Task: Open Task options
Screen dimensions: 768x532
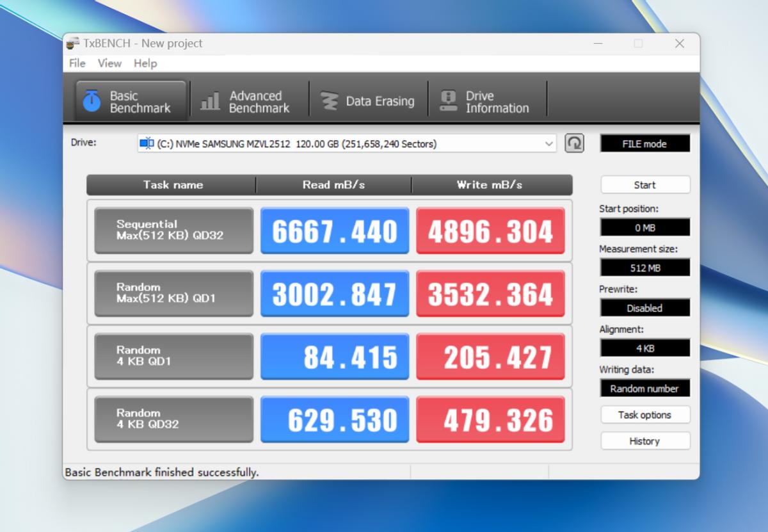Action: click(644, 415)
